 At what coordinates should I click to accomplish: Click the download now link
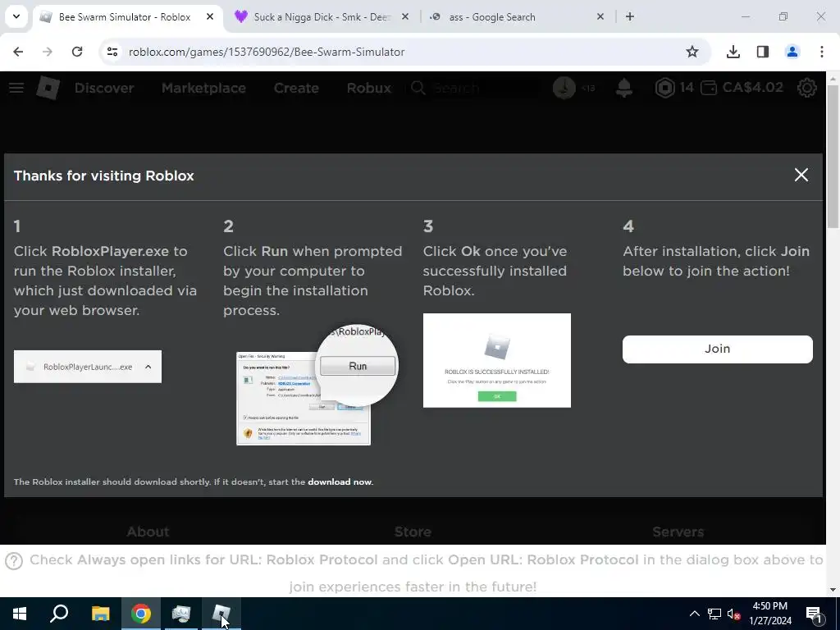point(340,482)
